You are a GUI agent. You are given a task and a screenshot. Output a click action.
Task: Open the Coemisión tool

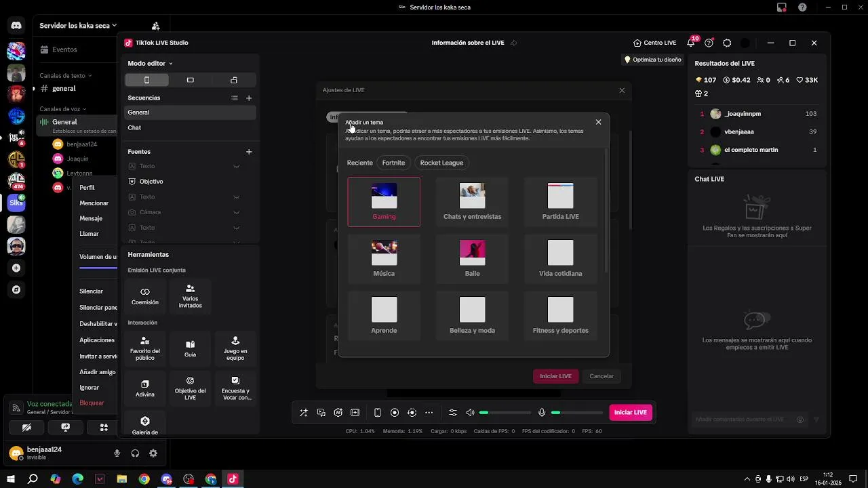click(145, 296)
